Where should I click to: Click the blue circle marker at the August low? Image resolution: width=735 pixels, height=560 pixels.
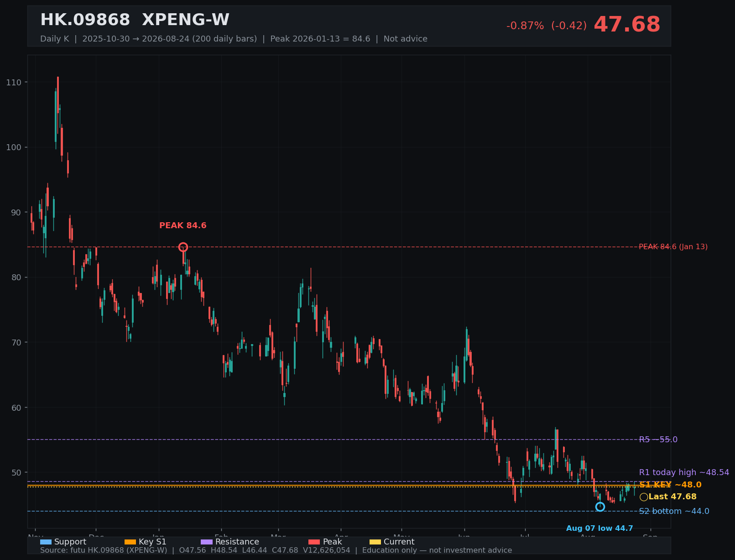click(x=600, y=507)
